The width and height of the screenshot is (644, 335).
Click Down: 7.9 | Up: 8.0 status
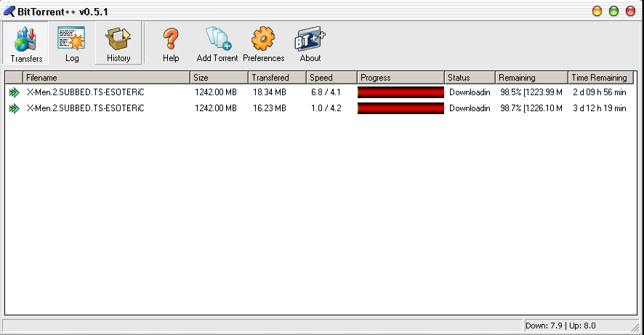tap(560, 326)
